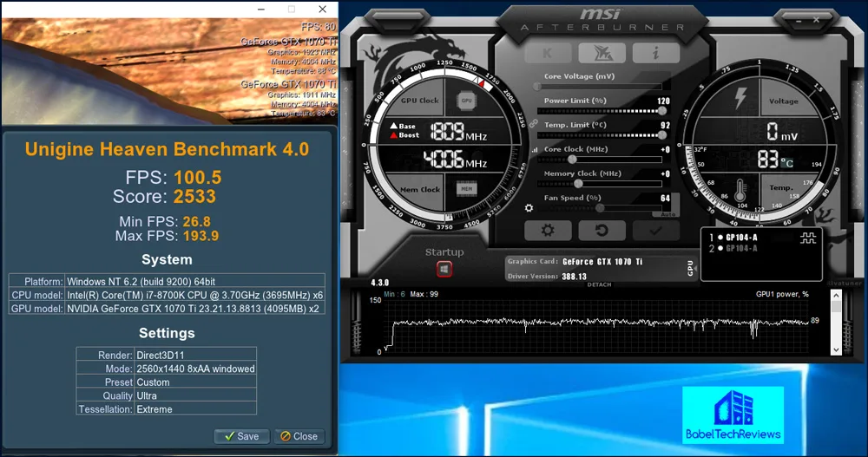This screenshot has height=457, width=868.
Task: Click the thermometer temperature icon
Action: [x=740, y=190]
